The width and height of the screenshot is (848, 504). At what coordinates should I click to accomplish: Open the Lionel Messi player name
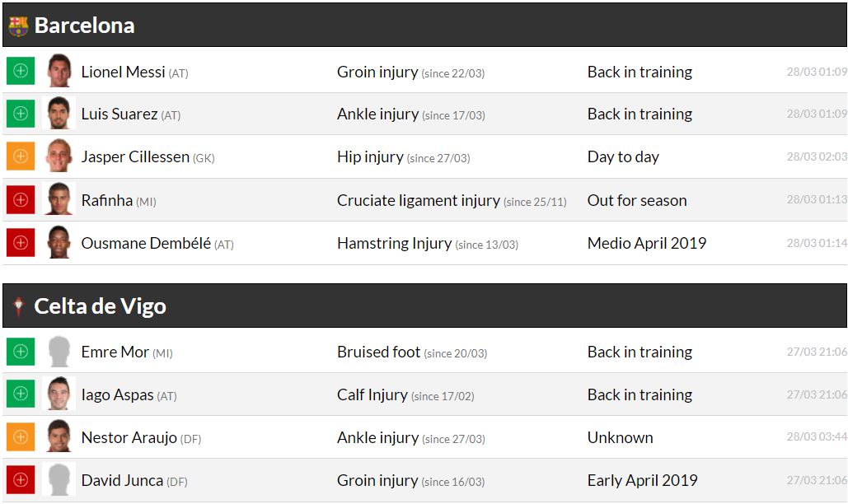click(x=123, y=72)
